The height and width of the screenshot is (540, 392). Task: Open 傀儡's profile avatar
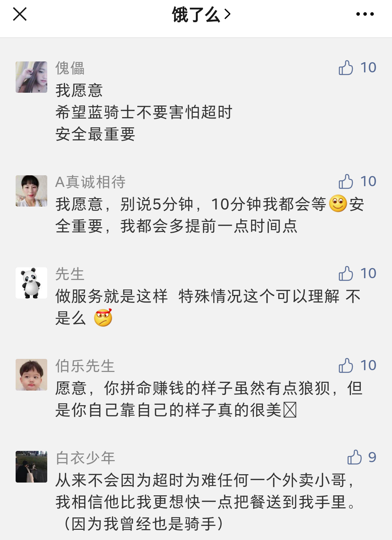pos(32,77)
